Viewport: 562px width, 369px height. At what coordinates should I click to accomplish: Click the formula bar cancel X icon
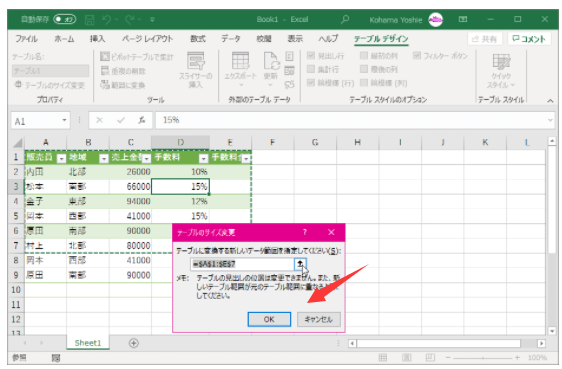coord(100,120)
